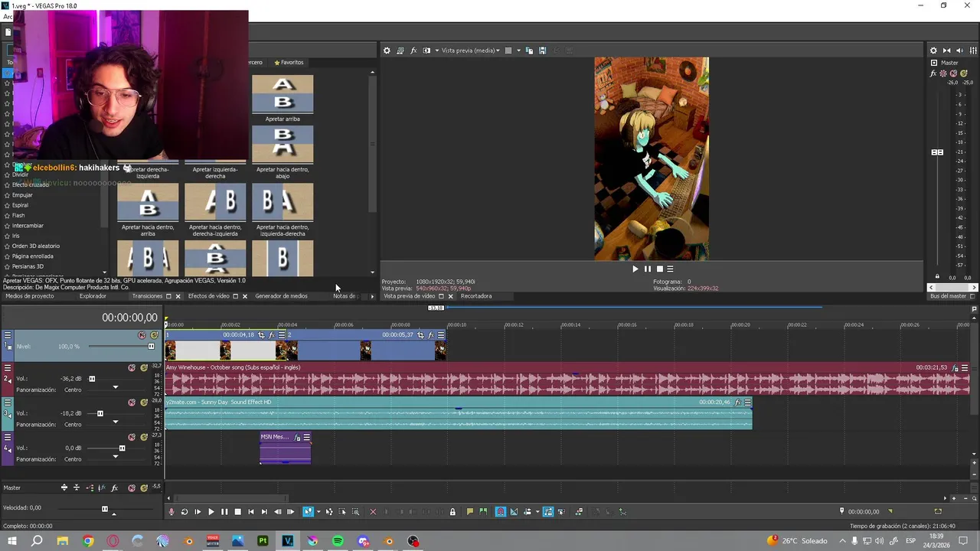Select Persianas 3D transition
This screenshot has height=551, width=980.
click(x=28, y=266)
